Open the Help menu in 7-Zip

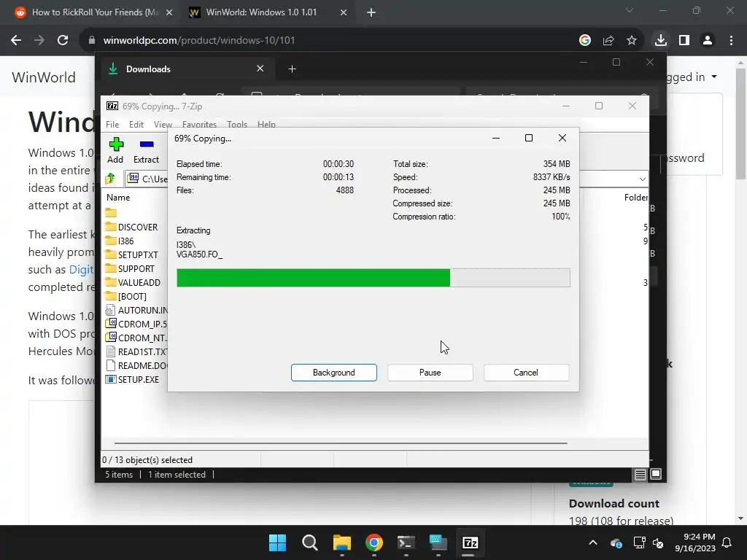[266, 124]
